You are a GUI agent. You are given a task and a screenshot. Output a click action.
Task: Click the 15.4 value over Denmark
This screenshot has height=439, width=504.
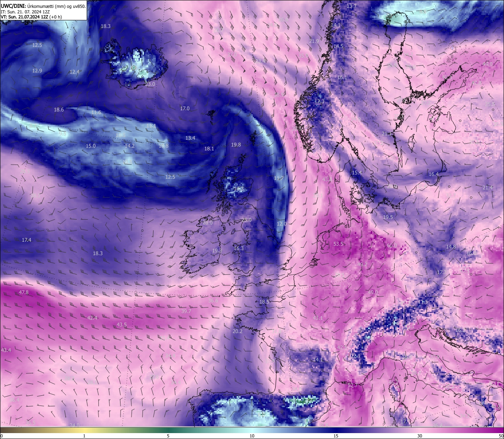[x=357, y=173]
